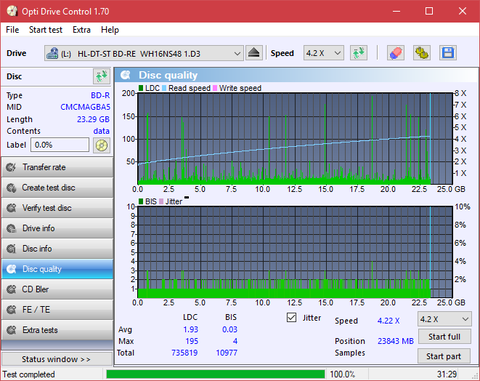480x381 pixels.
Task: Click the disc Type value BD-R
Action: [100, 95]
